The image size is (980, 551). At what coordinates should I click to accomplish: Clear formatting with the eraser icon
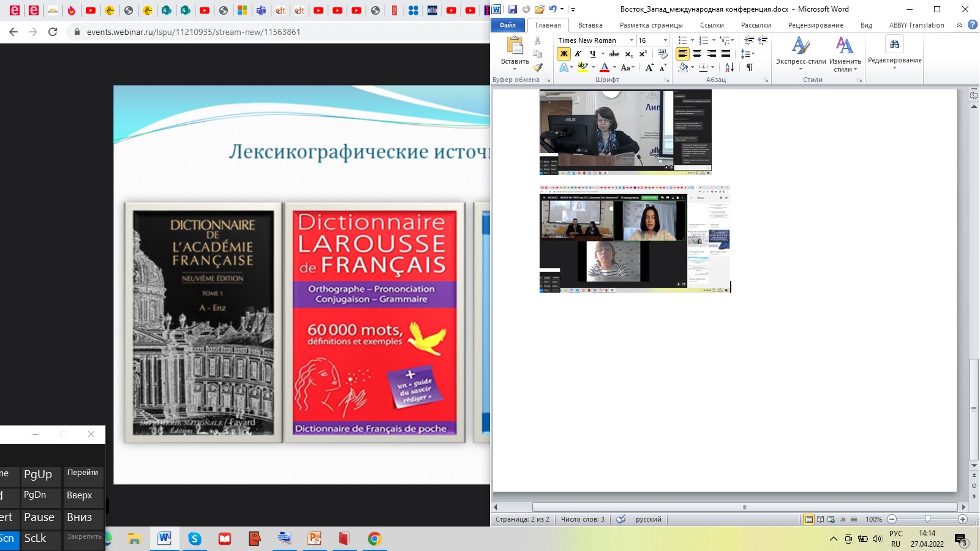[x=662, y=54]
